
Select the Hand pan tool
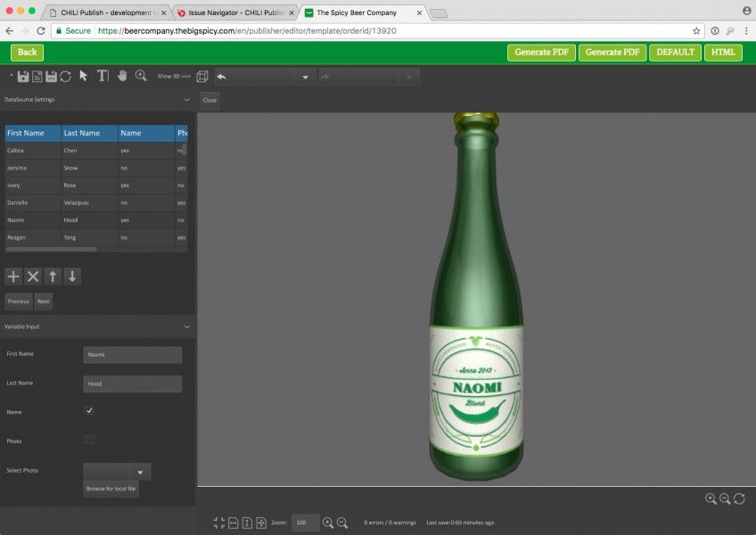(122, 76)
